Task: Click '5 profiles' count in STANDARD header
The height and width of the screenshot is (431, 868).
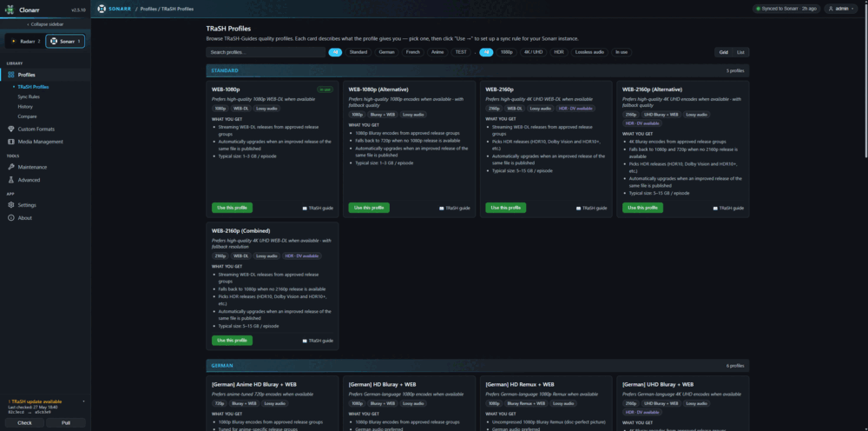Action: tap(735, 71)
